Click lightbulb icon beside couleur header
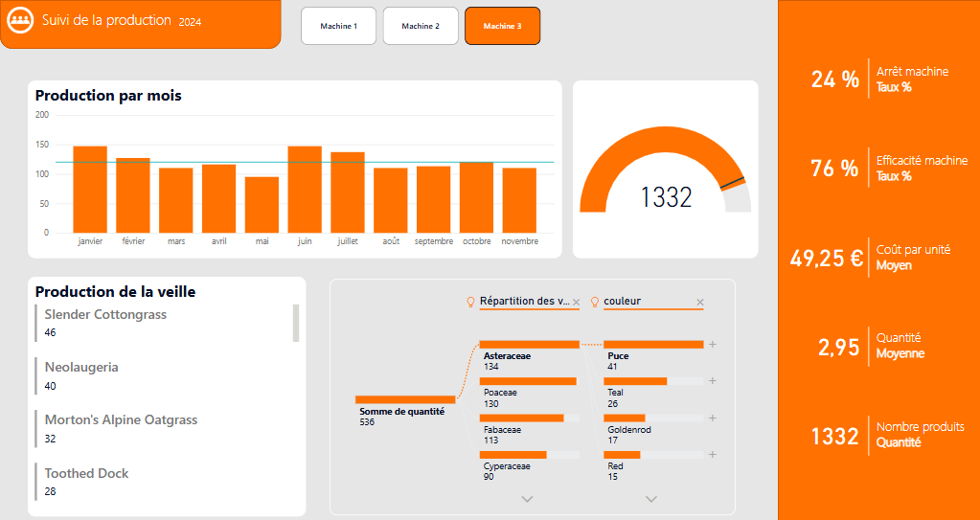 click(595, 302)
